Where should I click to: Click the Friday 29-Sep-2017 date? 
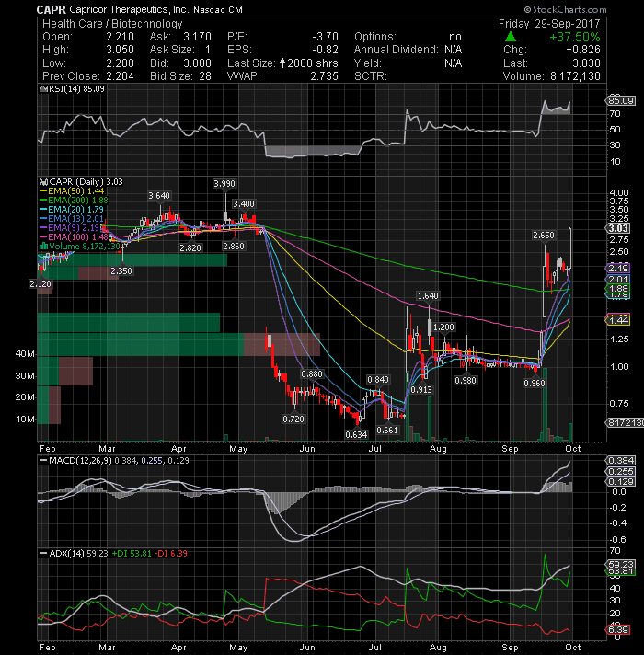click(x=549, y=24)
